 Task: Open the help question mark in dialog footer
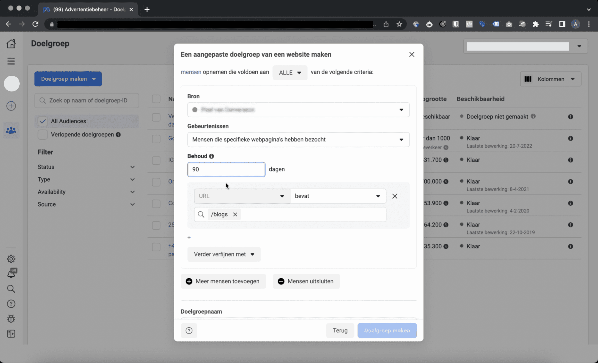click(189, 331)
